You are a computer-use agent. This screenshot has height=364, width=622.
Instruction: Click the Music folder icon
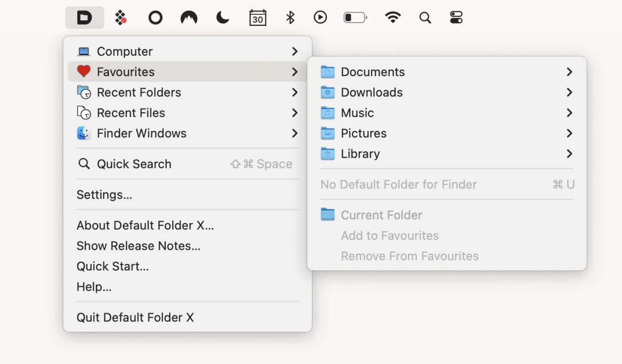click(x=328, y=113)
